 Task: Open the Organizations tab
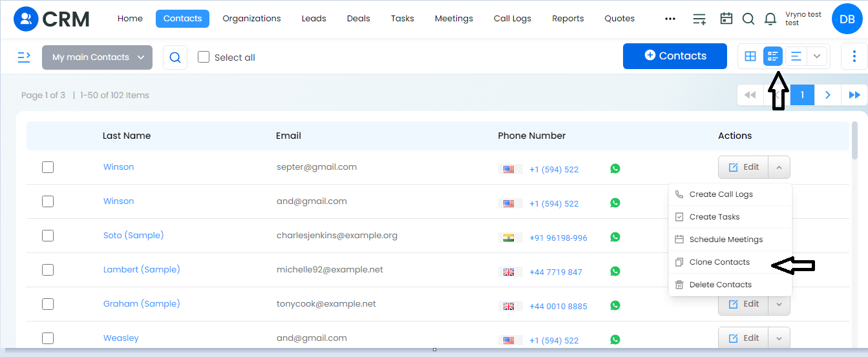click(x=251, y=19)
